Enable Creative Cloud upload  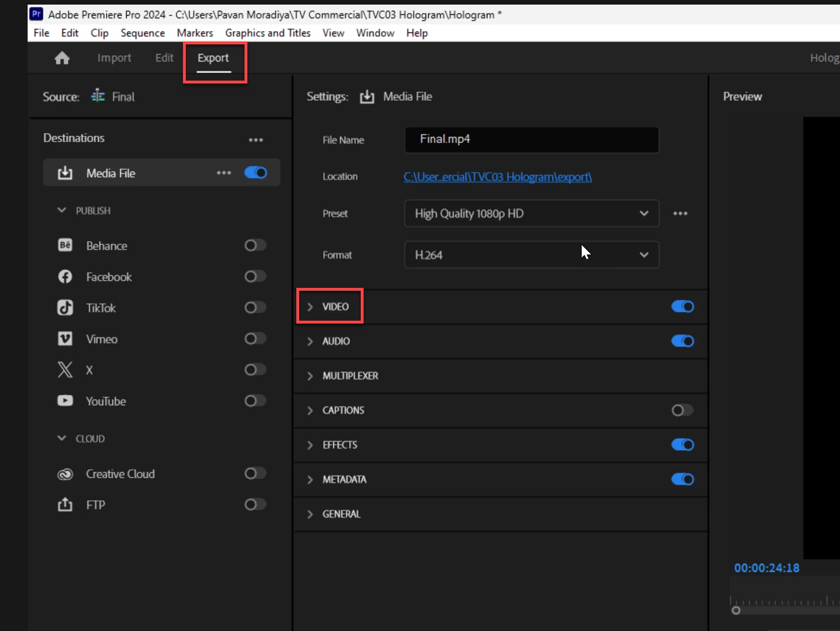coord(255,473)
